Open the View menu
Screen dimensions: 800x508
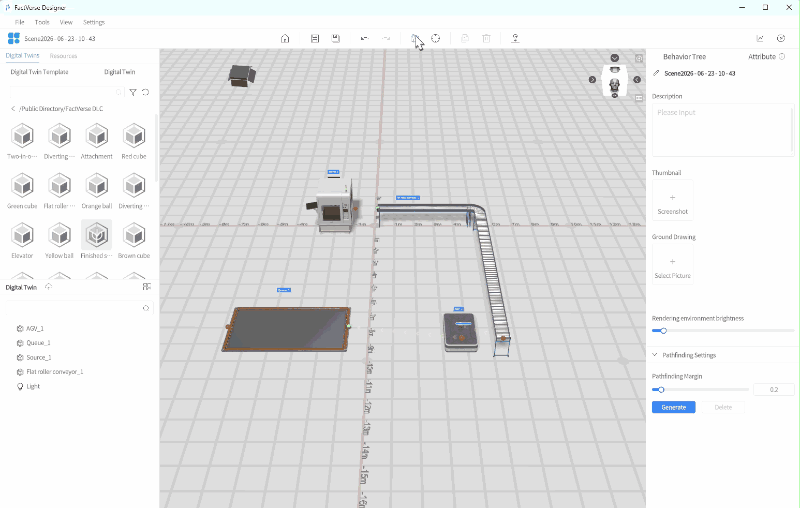click(x=66, y=22)
